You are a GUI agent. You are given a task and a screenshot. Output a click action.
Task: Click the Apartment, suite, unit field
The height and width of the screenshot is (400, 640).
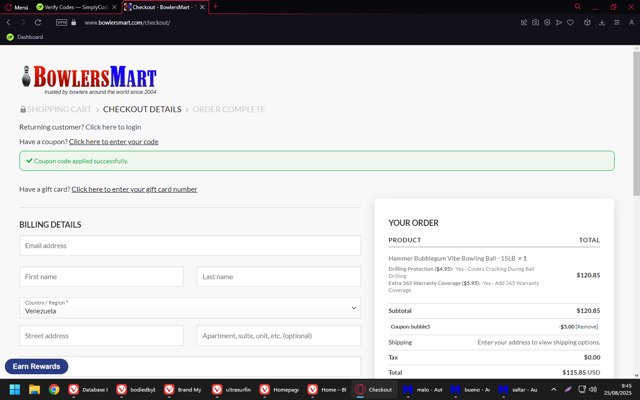(278, 336)
